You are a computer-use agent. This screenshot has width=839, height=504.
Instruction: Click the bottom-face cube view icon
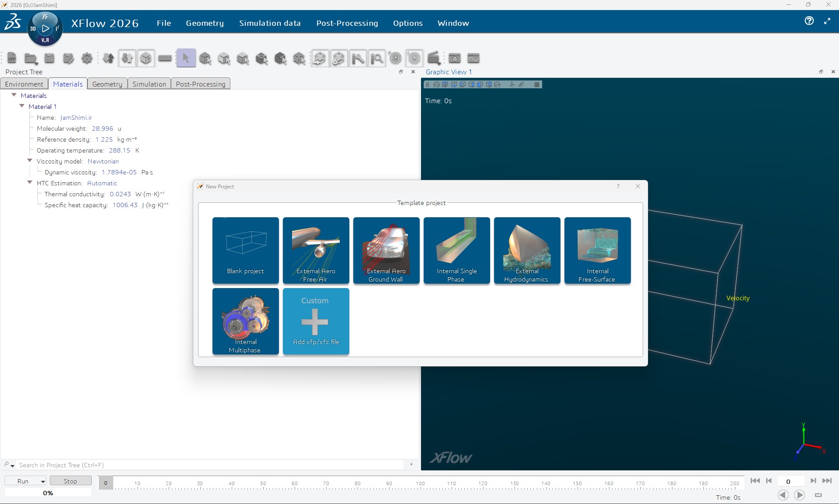pyautogui.click(x=454, y=84)
